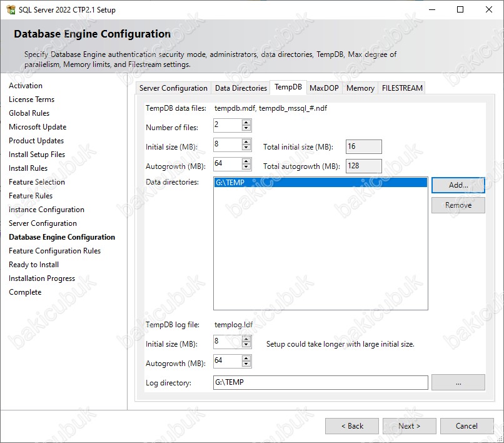
Task: Go to the Memory tab
Action: (360, 88)
